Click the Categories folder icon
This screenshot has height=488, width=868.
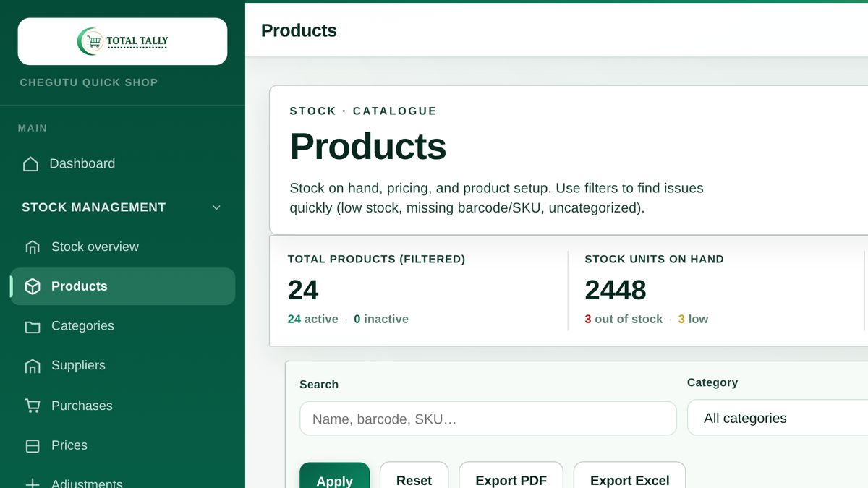pos(33,327)
